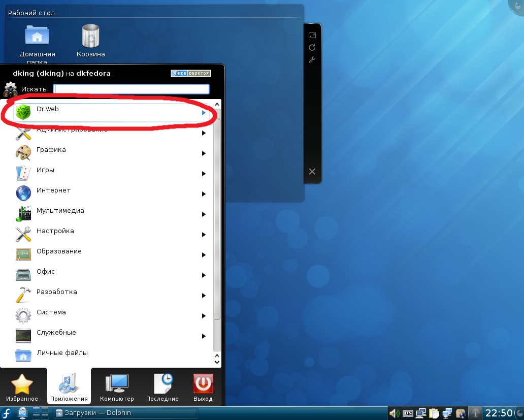Expand the Офис submenu arrow
524x420 pixels.
(204, 275)
